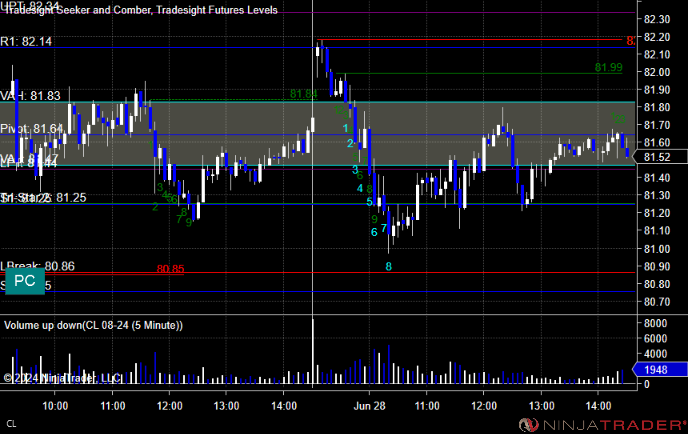Click the cyan count number 8
Viewport: 688px width, 434px height.
[388, 266]
